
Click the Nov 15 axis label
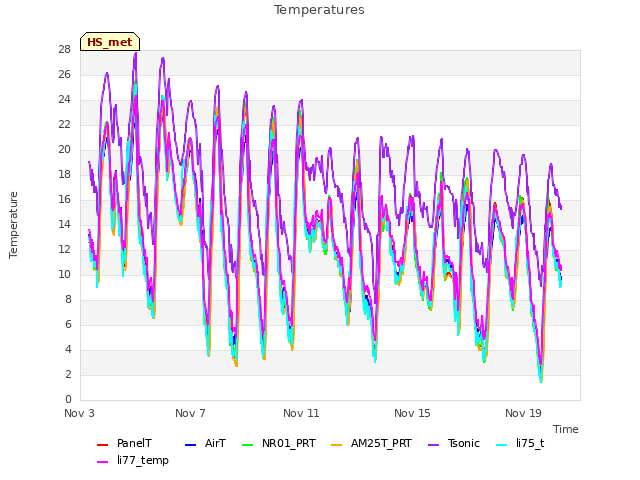[412, 413]
